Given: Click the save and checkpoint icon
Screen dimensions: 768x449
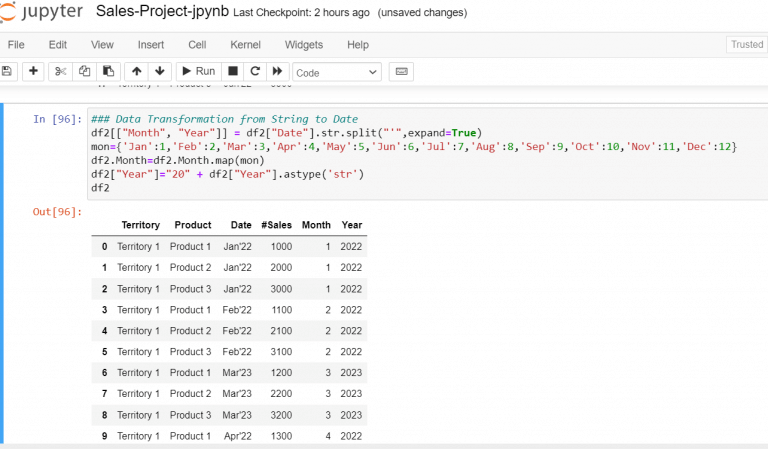Looking at the screenshot, I should [8, 71].
